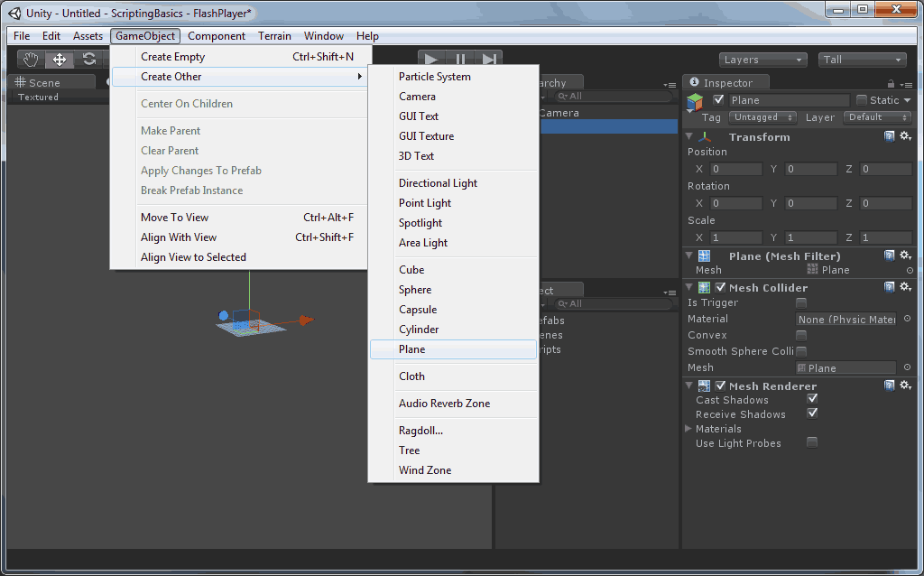Click the Hierarchy search field
924x576 pixels.
coord(613,96)
